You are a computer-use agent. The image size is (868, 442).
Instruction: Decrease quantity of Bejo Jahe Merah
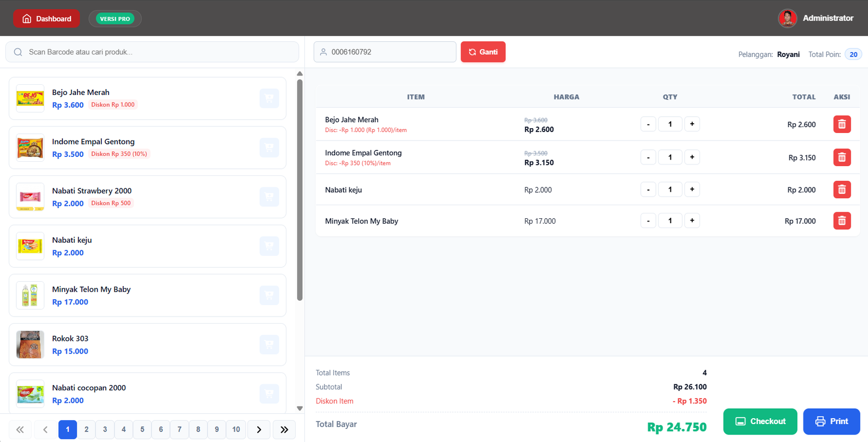[x=648, y=124]
